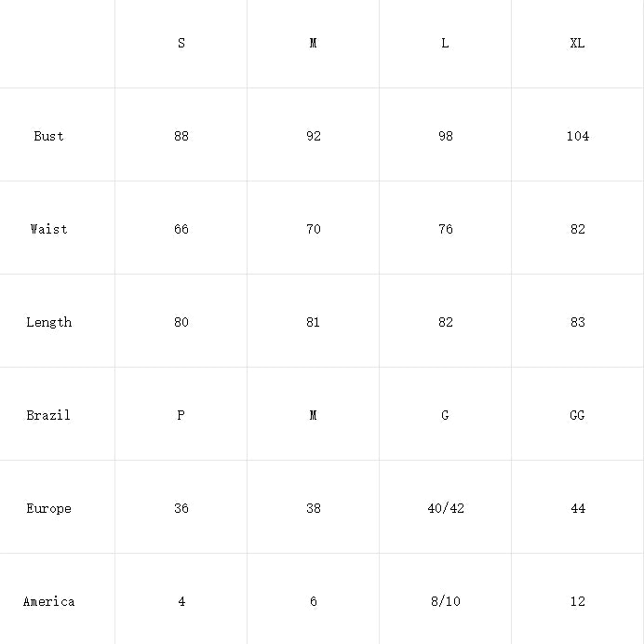Click the Length row label
This screenshot has width=644, height=644.
(48, 322)
